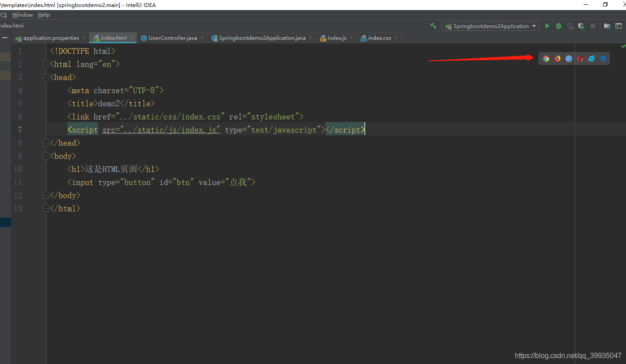626x364 pixels.
Task: Click the fold marker on line 13
Action: tap(46, 208)
